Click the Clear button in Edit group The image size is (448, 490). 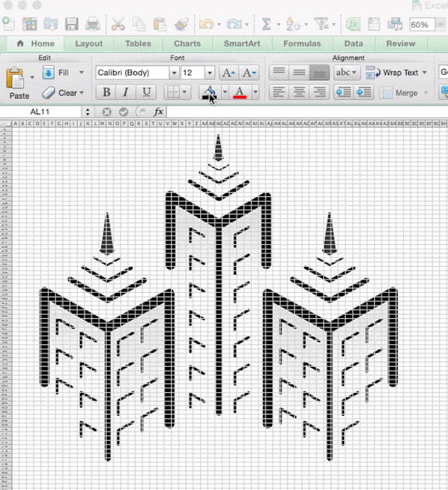pos(63,93)
